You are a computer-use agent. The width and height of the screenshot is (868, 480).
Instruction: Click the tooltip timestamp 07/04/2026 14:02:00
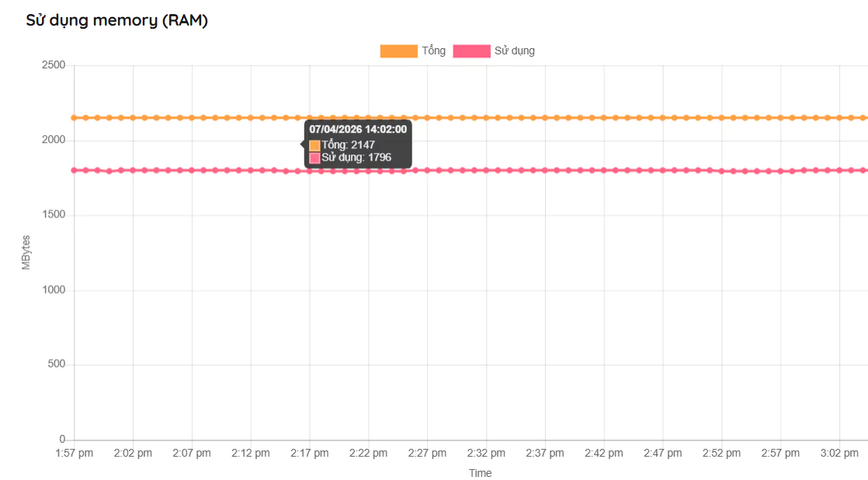357,129
